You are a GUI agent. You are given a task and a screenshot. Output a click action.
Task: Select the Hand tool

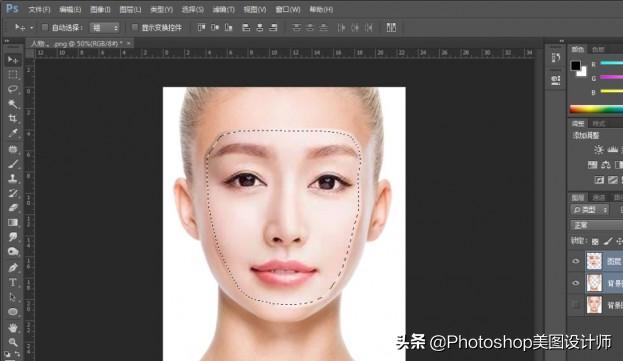coord(13,327)
